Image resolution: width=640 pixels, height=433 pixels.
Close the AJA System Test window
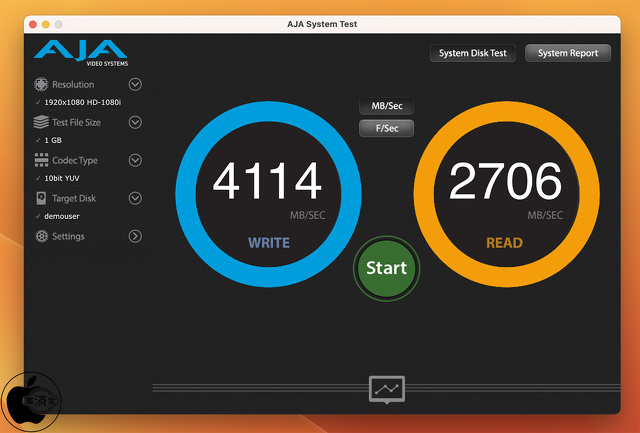[x=33, y=24]
